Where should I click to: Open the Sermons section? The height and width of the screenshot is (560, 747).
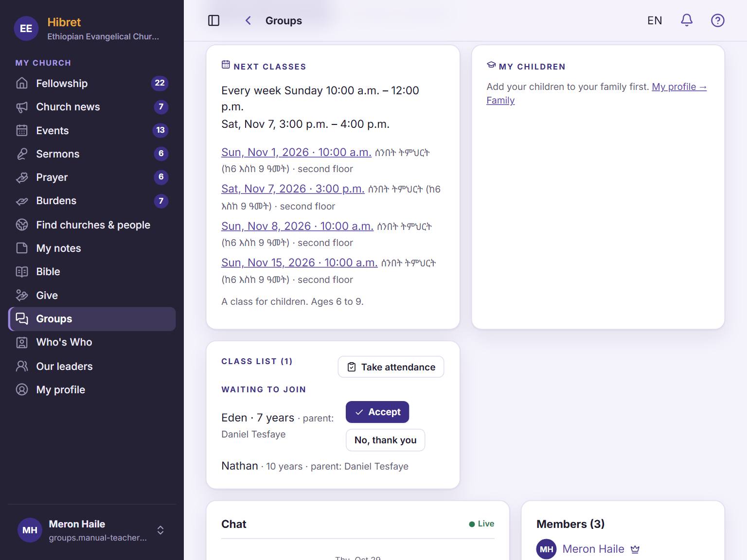coord(92,154)
